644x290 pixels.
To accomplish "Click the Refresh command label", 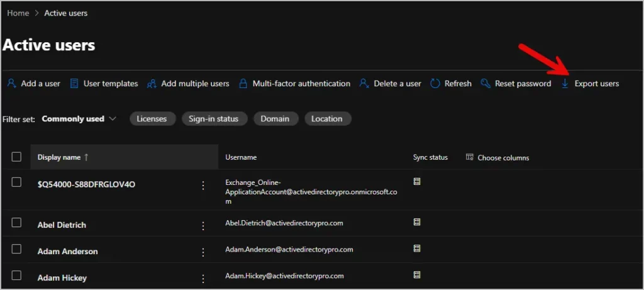I will 458,84.
